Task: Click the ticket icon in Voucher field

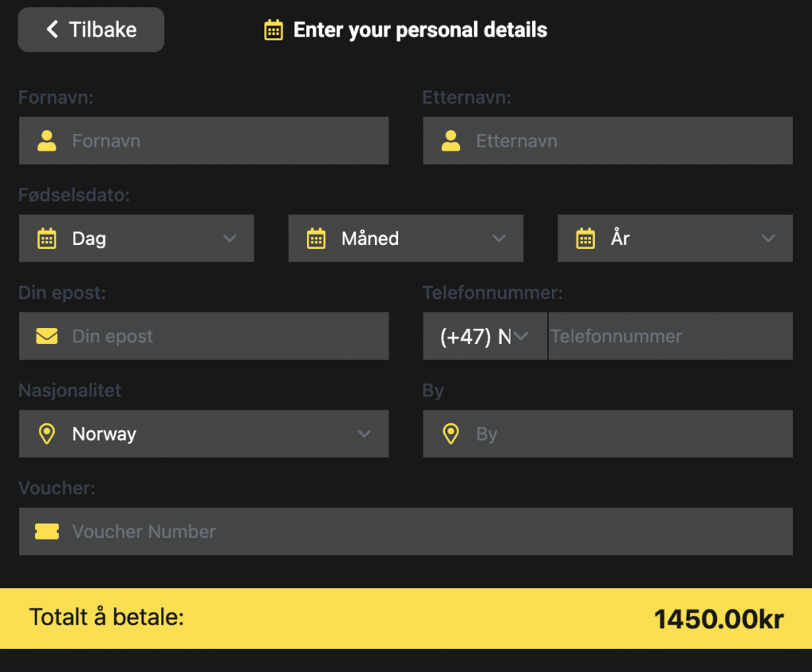Action: coord(47,532)
